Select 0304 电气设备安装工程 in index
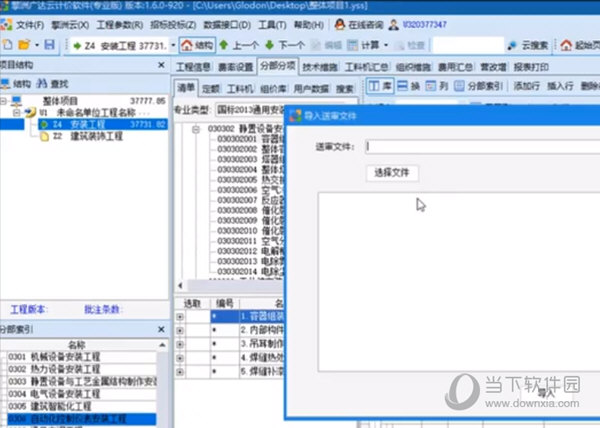The width and height of the screenshot is (600, 428). [82, 394]
